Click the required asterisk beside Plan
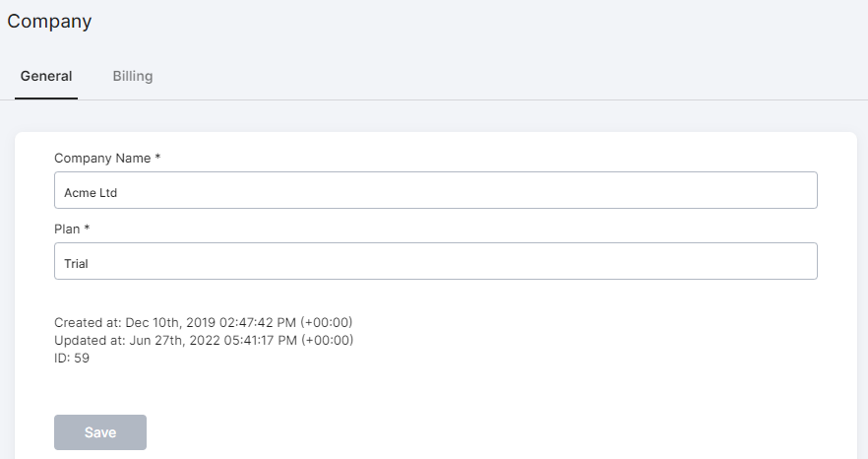This screenshot has height=459, width=868. click(87, 228)
